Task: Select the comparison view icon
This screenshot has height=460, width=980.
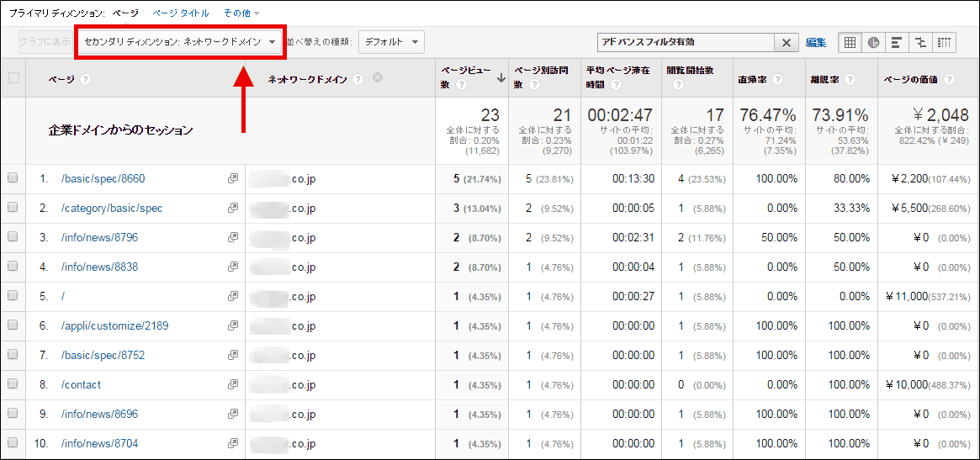Action: 920,42
